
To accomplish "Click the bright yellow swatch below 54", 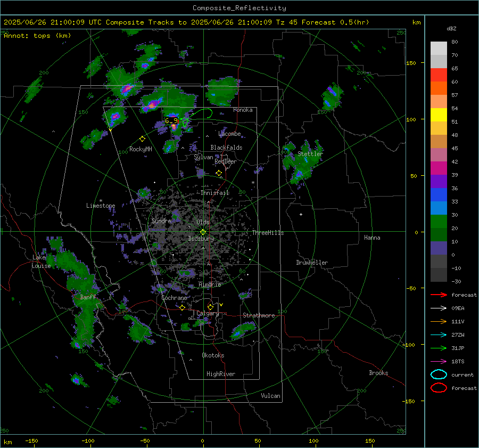I will tap(439, 115).
